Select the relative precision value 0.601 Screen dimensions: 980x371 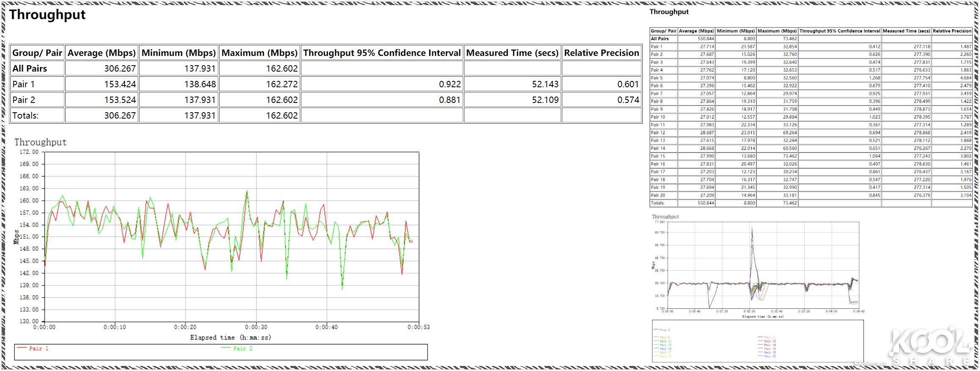tap(628, 84)
